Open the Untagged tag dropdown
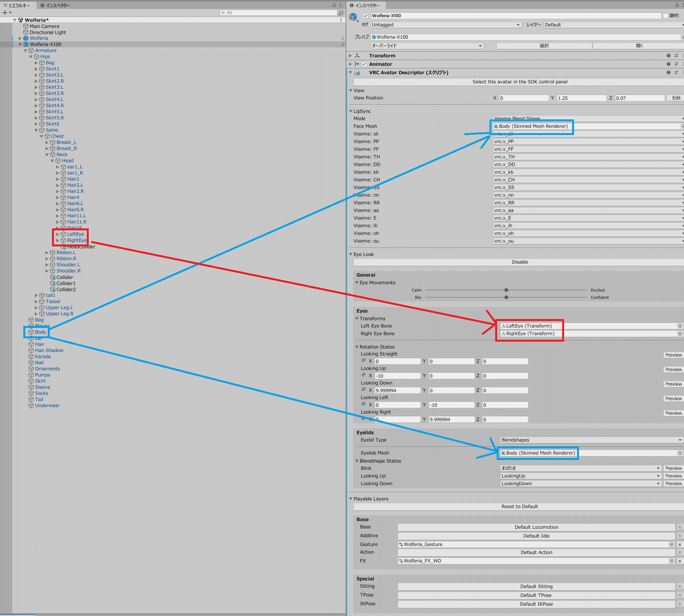 [x=446, y=25]
